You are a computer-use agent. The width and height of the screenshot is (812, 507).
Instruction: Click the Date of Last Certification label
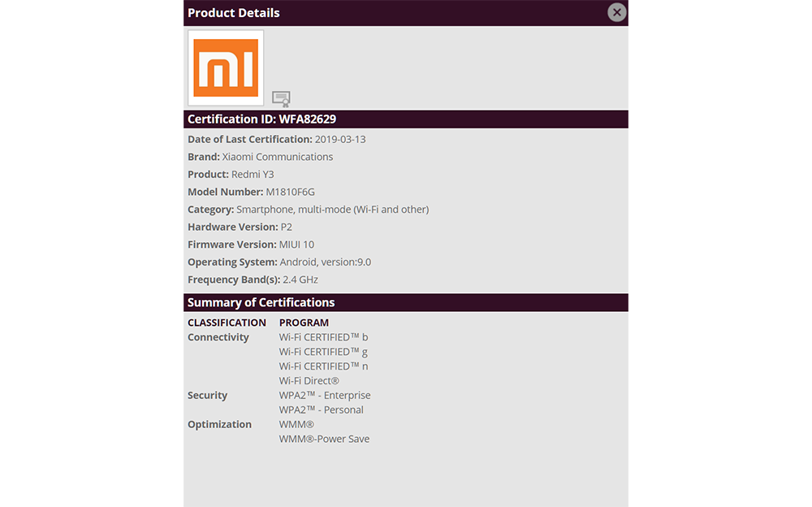249,140
